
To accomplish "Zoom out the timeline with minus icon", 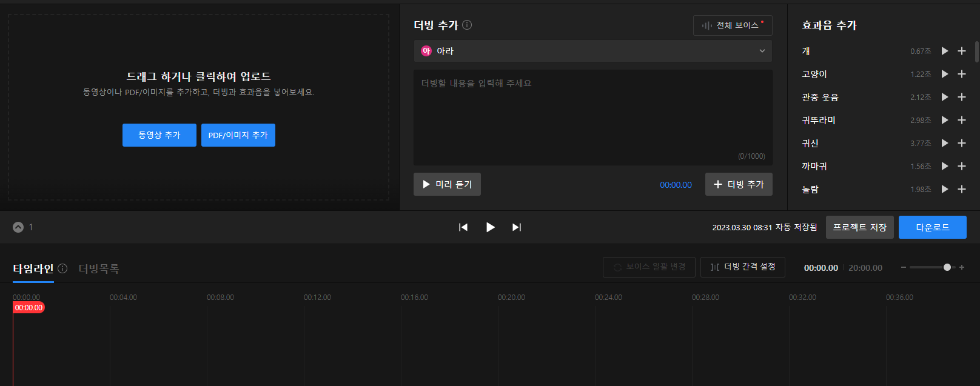I will [904, 267].
